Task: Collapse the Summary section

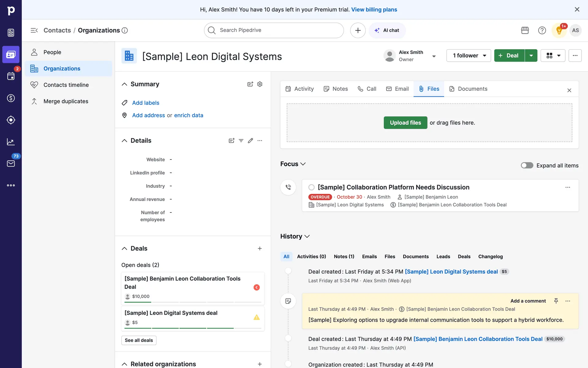Action: coord(124,84)
